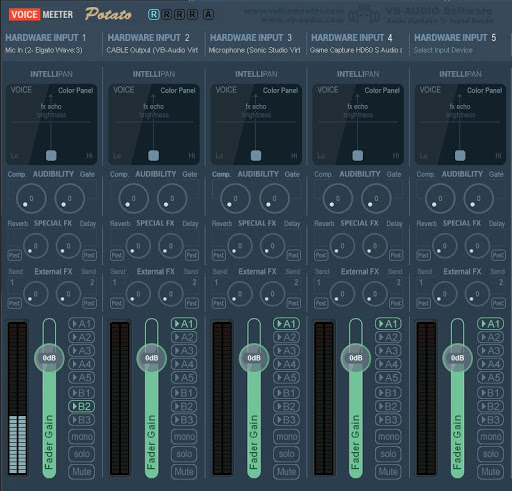Enable B1 bus routing on Input 1

[82, 393]
